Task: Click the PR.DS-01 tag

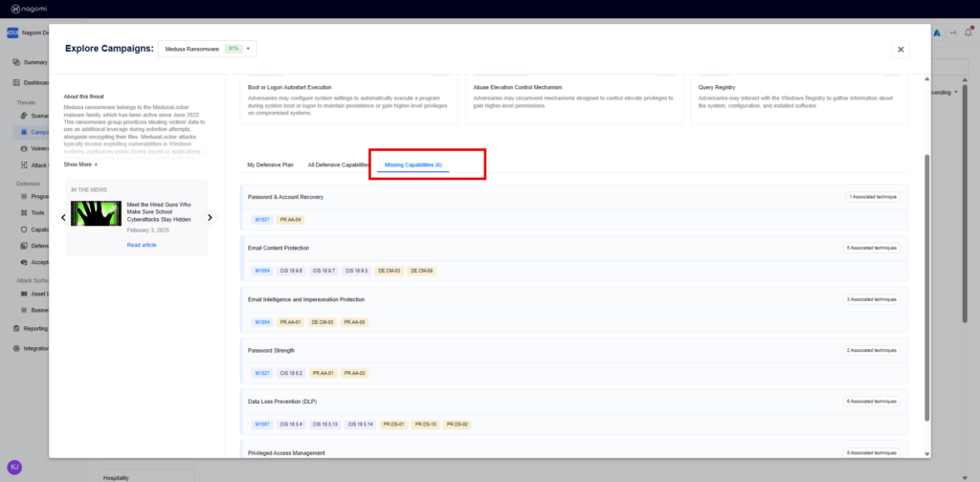Action: (393, 425)
